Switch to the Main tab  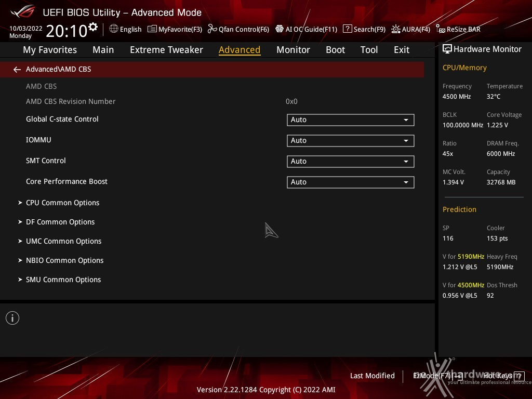click(x=103, y=50)
